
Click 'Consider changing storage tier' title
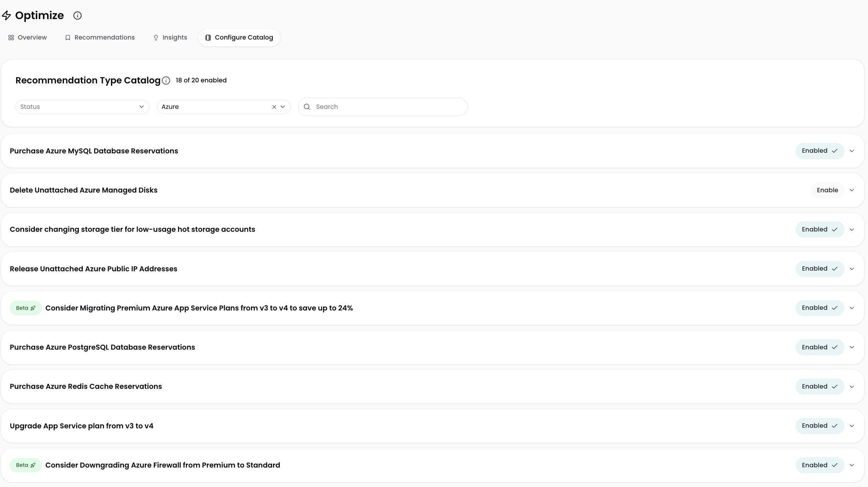coord(132,229)
